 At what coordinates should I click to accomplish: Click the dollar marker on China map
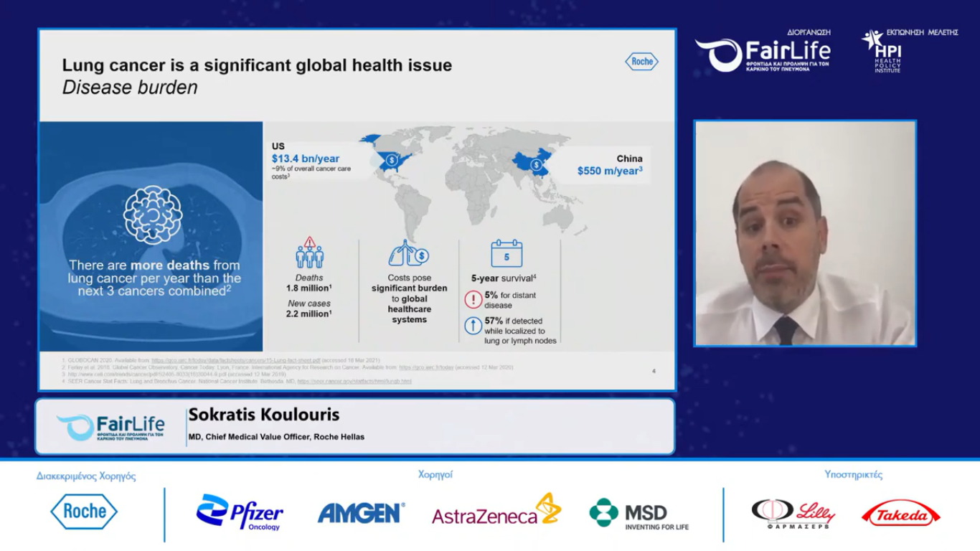coord(536,165)
